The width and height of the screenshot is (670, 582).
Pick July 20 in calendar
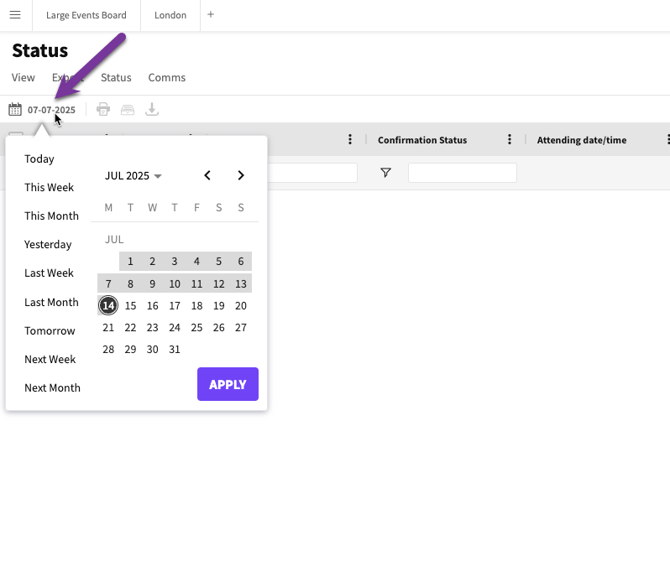[x=241, y=306]
